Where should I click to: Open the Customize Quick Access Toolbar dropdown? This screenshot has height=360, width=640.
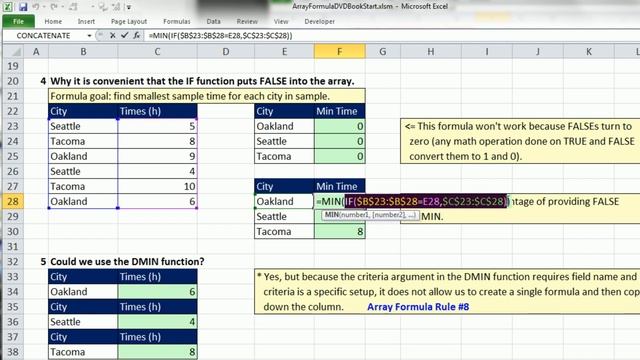click(x=129, y=7)
